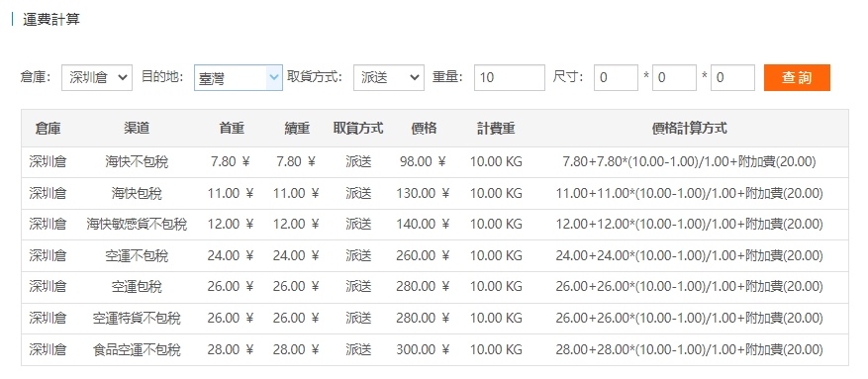Click 續重 28.00 ¥ in 食品空運不包稅 row

point(296,350)
